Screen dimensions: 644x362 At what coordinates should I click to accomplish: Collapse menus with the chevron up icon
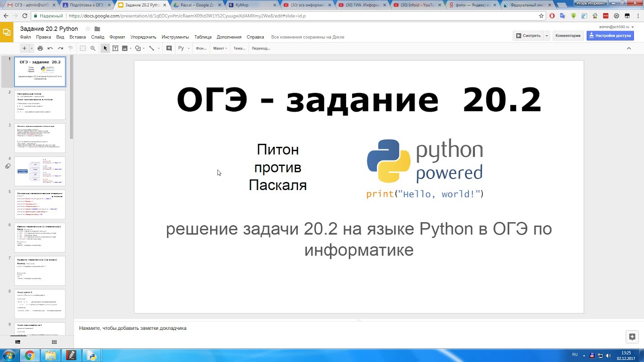coord(629,48)
